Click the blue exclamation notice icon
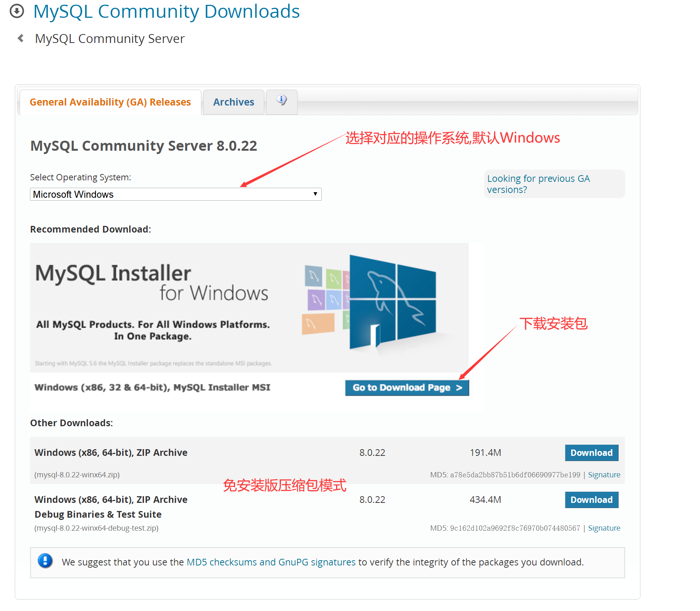This screenshot has height=611, width=700. pyautogui.click(x=45, y=561)
